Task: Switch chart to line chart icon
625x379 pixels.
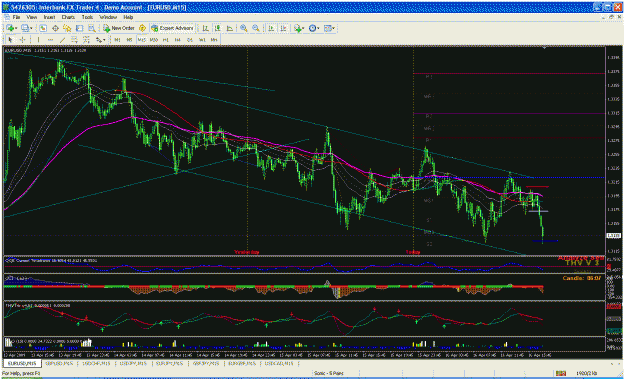Action: [230, 28]
